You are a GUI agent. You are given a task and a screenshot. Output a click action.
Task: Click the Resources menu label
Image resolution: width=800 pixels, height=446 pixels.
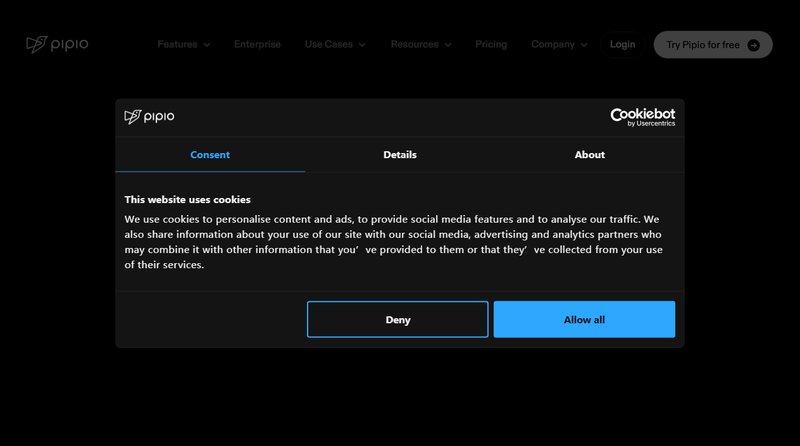[x=414, y=44]
